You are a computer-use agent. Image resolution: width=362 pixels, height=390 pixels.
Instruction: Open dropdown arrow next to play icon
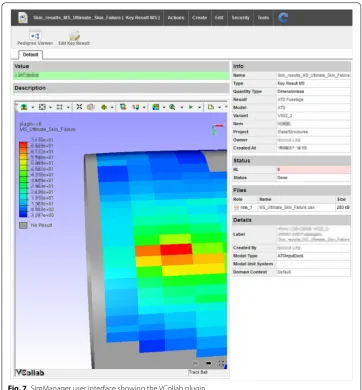(x=199, y=107)
